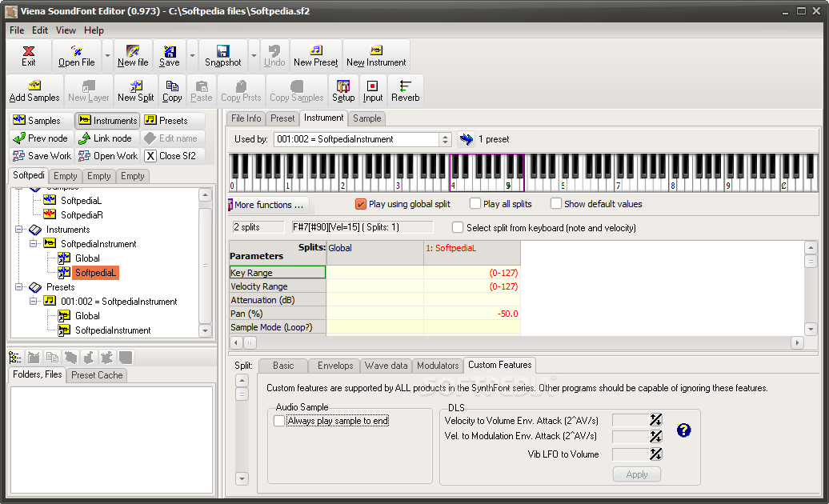Screen dimensions: 829x504
Task: Click the Velocity to Volume Env. Attack field
Action: (x=631, y=420)
